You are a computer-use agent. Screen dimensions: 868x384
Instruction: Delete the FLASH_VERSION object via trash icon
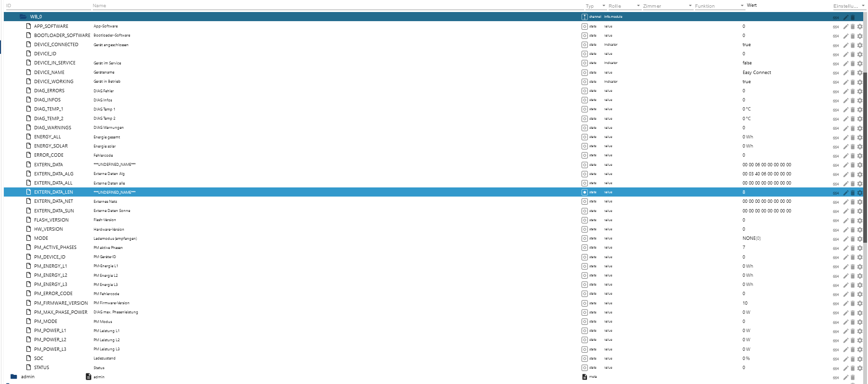tap(853, 220)
